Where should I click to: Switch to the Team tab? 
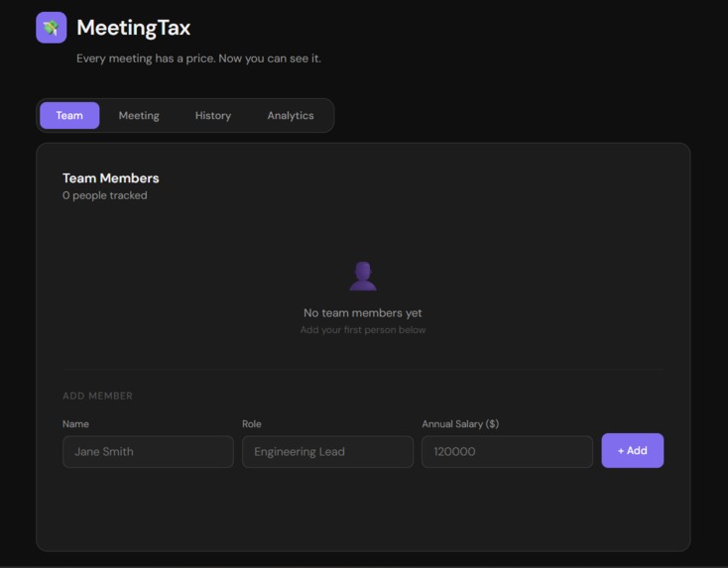pos(69,116)
